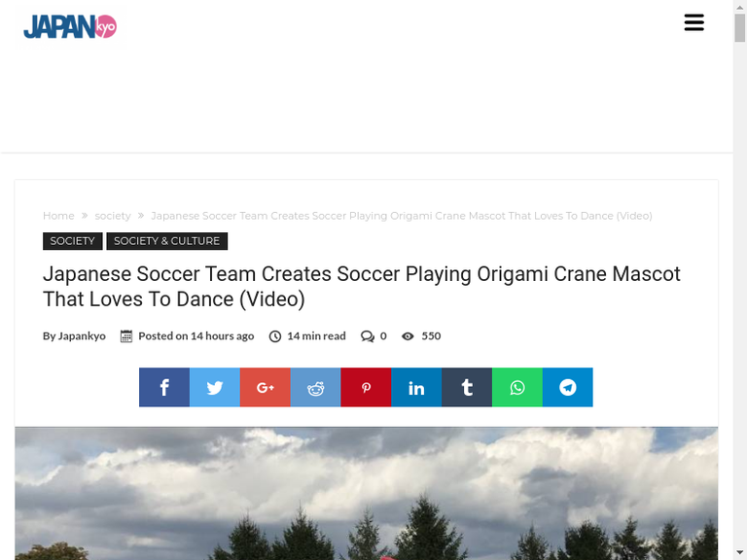Share article on LinkedIn
Screen dimensions: 747x560
coord(416,387)
